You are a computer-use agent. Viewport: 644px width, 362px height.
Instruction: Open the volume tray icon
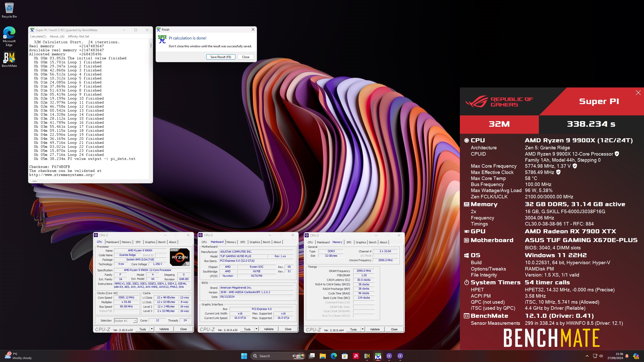[601, 356]
